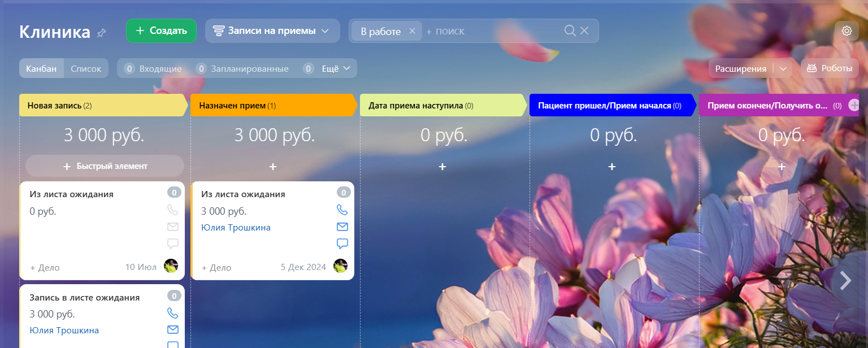Image resolution: width=868 pixels, height=348 pixels.
Task: Open settings with the gear icon
Action: coord(847,31)
